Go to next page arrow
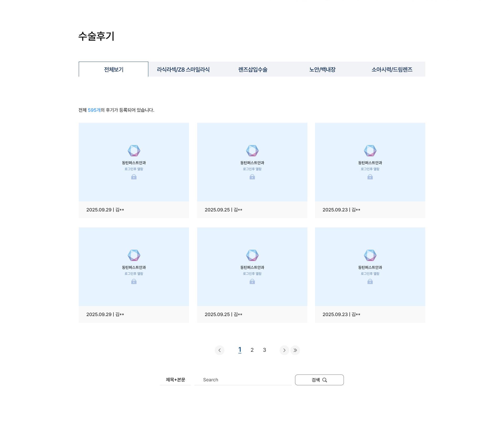The height and width of the screenshot is (438, 504). click(x=284, y=350)
